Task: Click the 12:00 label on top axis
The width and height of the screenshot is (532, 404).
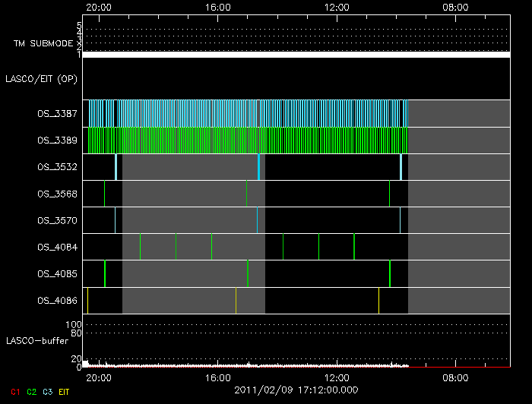Action: (337, 7)
